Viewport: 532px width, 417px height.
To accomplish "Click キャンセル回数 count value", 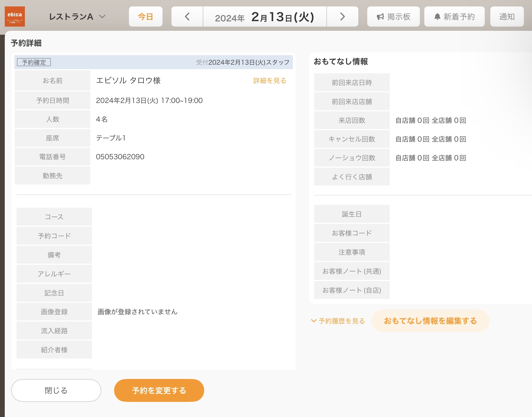I will pos(431,139).
